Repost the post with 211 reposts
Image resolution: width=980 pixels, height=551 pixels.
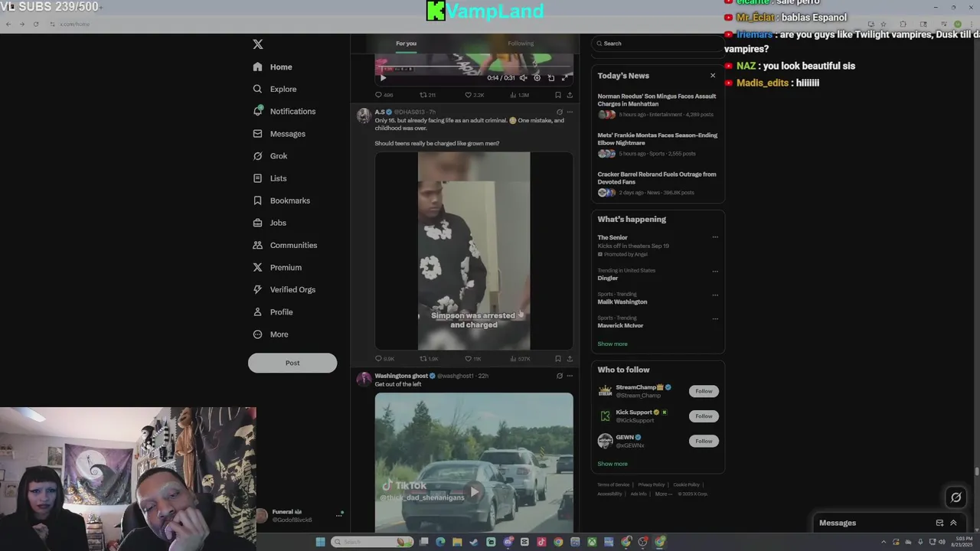click(x=427, y=95)
